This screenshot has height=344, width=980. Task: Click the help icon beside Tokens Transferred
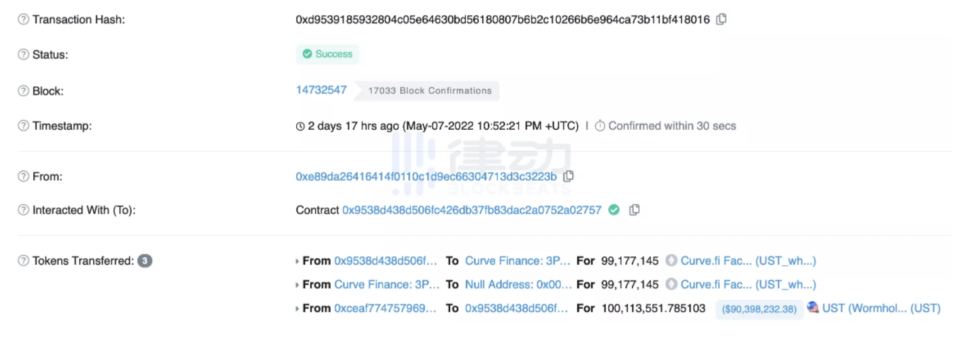[x=23, y=261]
